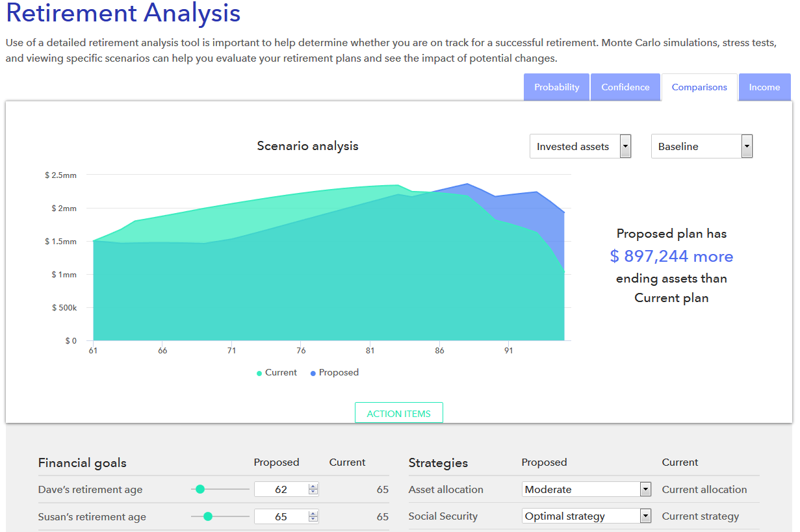Click the ACTION ITEMS button
The image size is (800, 532).
click(398, 414)
